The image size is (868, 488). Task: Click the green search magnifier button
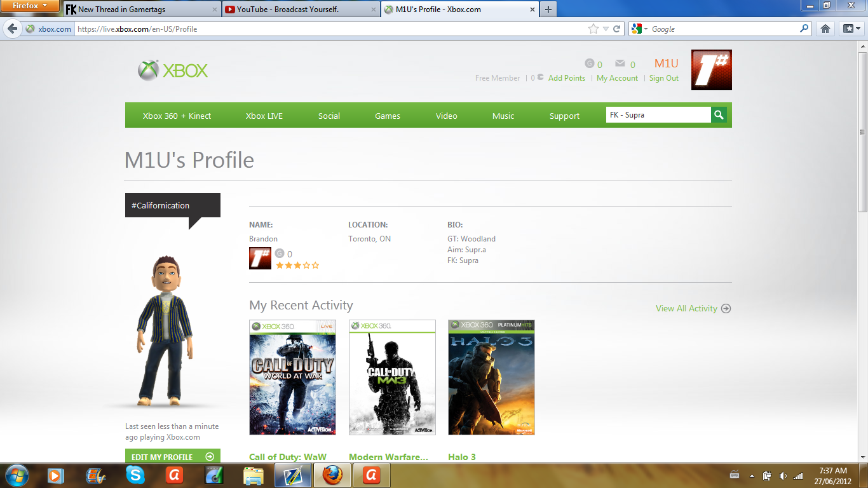(x=719, y=115)
